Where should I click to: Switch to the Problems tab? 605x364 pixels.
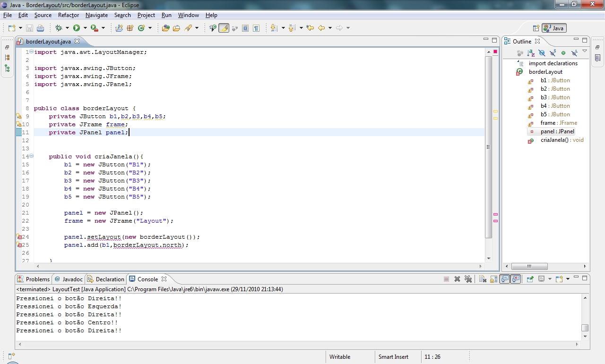[x=33, y=279]
